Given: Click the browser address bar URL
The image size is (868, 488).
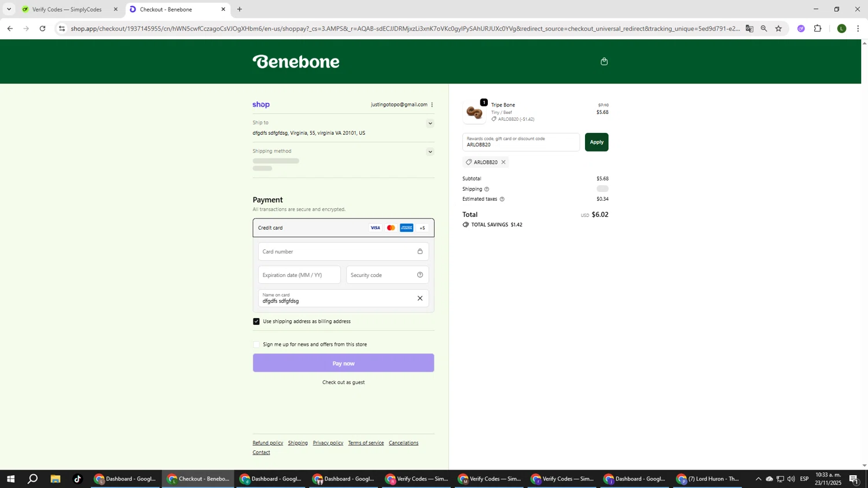Looking at the screenshot, I should pyautogui.click(x=405, y=28).
